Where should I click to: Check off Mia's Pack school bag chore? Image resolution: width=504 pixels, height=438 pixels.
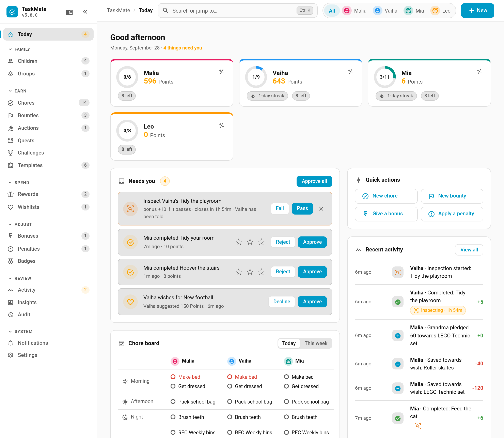point(286,401)
